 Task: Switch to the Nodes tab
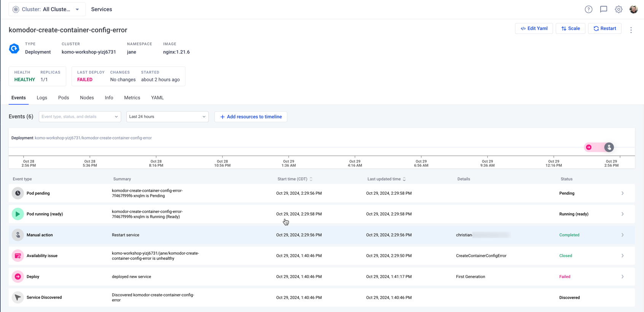(87, 98)
